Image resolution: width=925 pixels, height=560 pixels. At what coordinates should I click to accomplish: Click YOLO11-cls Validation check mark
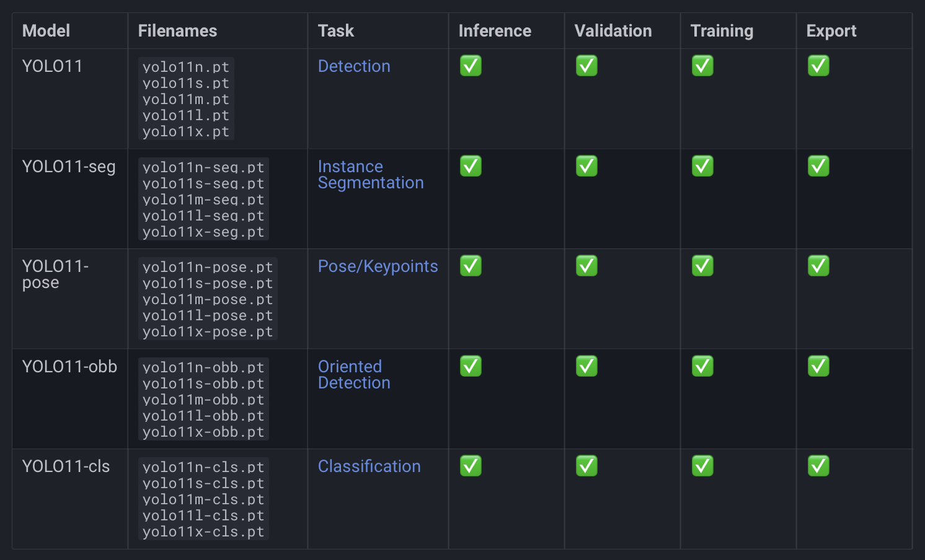click(x=586, y=466)
